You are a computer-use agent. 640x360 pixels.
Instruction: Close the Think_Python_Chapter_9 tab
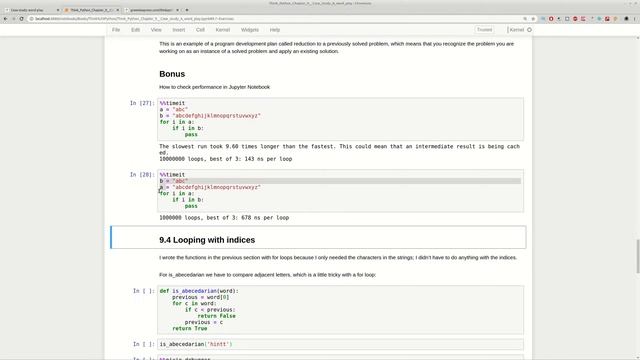(118, 10)
